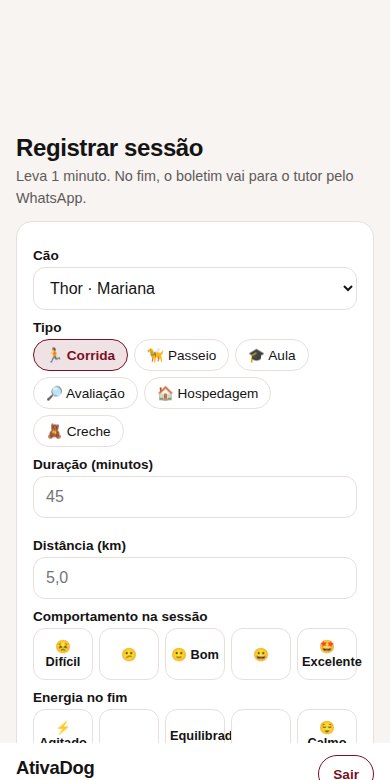The height and width of the screenshot is (780, 390).
Task: Rate behavior as Difícil
Action: 63,654
